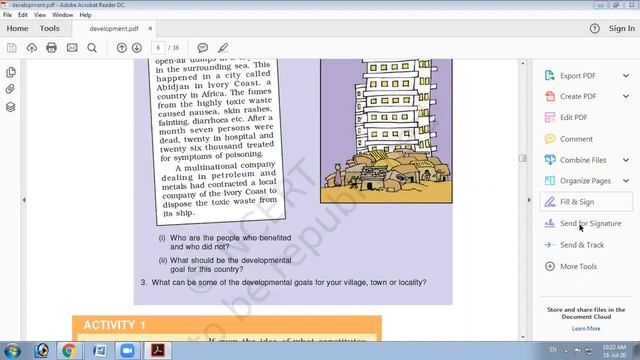
Task: Click the Comment tool label
Action: [x=576, y=139]
